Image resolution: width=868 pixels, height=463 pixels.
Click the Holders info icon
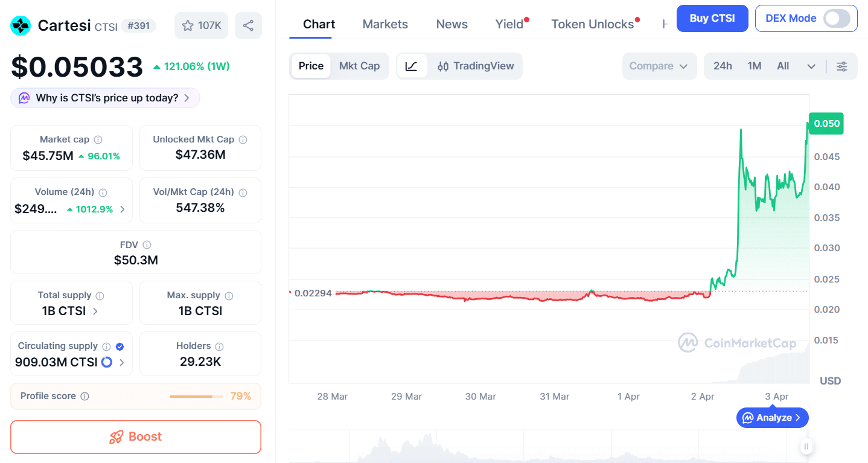tap(219, 346)
